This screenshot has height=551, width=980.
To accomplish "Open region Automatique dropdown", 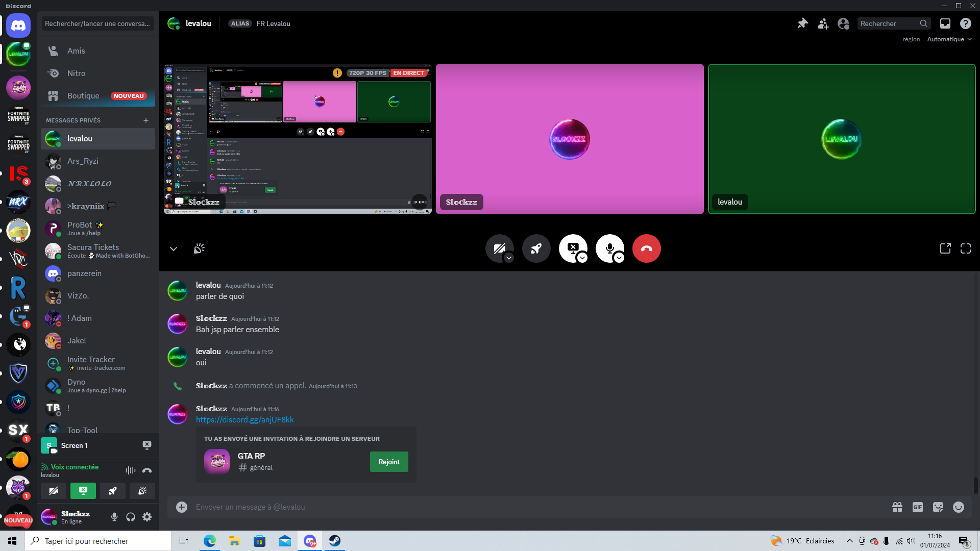I will tap(949, 39).
